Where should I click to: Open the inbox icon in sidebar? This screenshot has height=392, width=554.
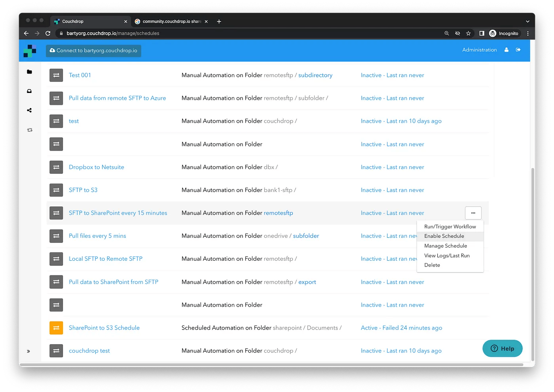29,91
